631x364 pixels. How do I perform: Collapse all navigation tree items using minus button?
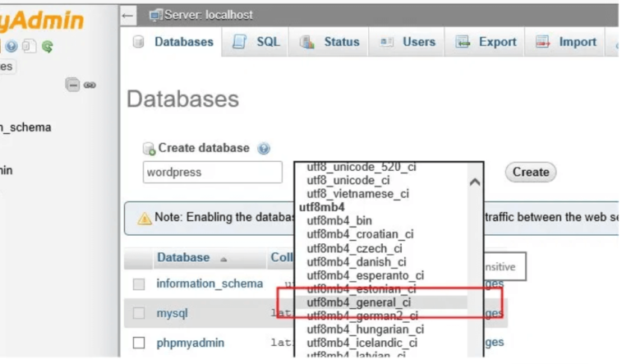(x=73, y=85)
